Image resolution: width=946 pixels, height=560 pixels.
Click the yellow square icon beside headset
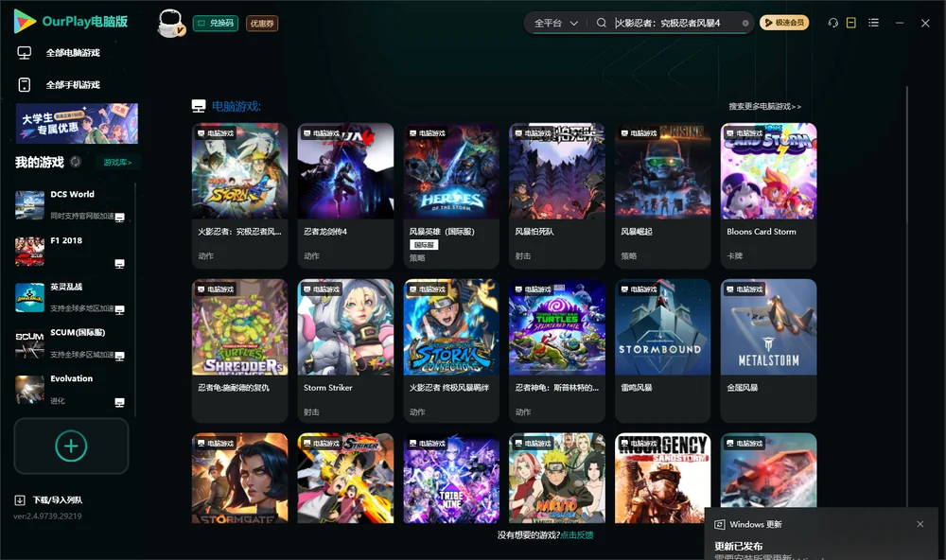pyautogui.click(x=851, y=23)
